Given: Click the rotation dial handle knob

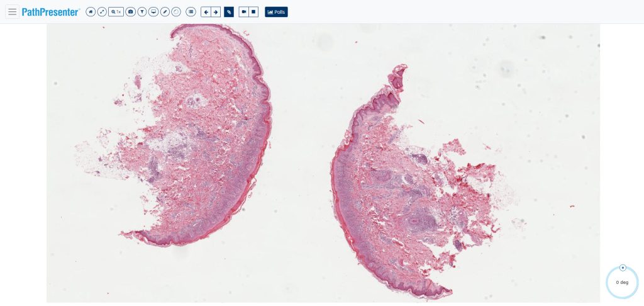Looking at the screenshot, I should click(623, 268).
